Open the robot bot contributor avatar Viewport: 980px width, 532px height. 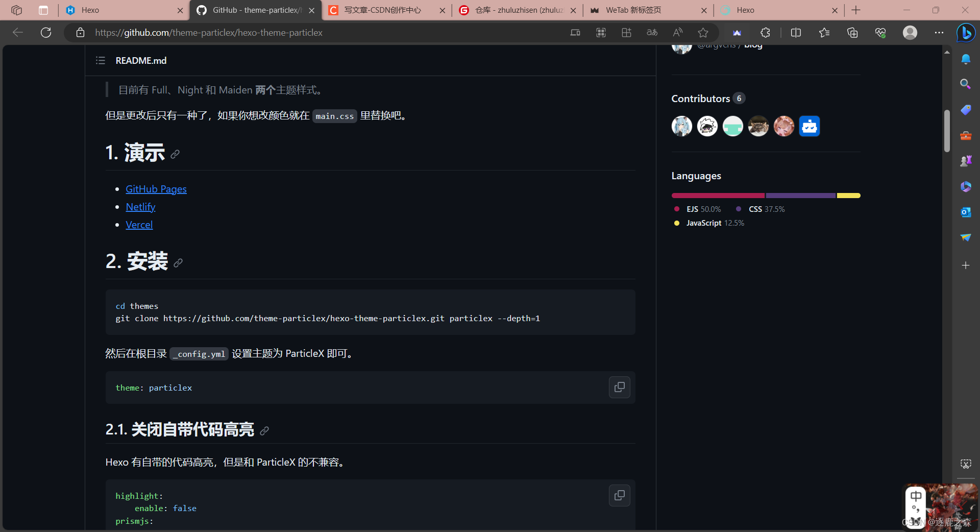click(809, 126)
